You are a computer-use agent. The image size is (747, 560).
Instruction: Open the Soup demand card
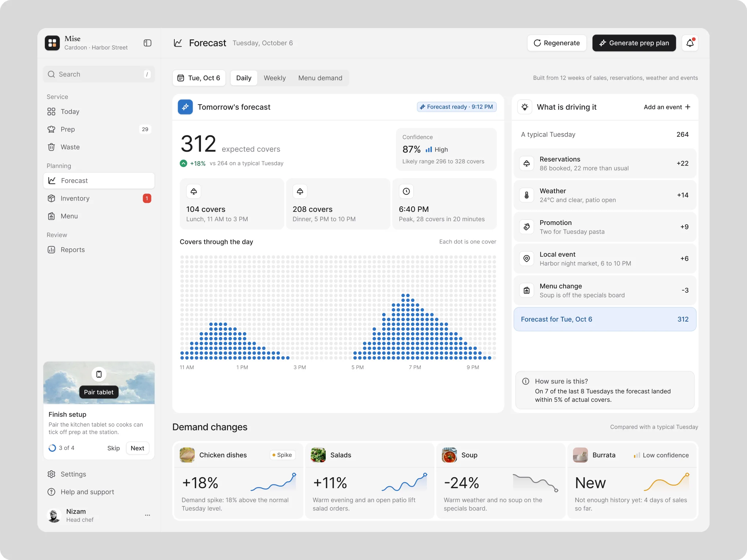click(x=500, y=480)
